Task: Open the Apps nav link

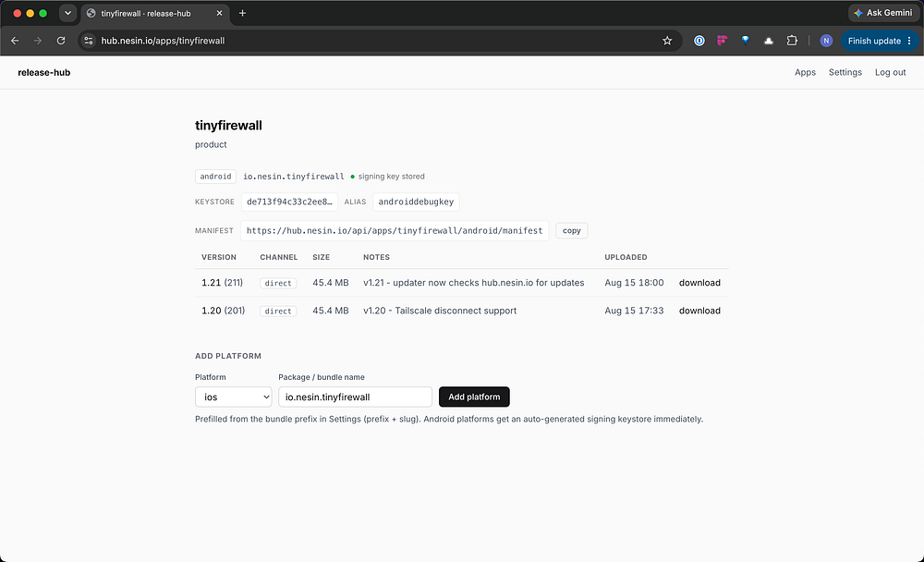Action: pyautogui.click(x=805, y=72)
